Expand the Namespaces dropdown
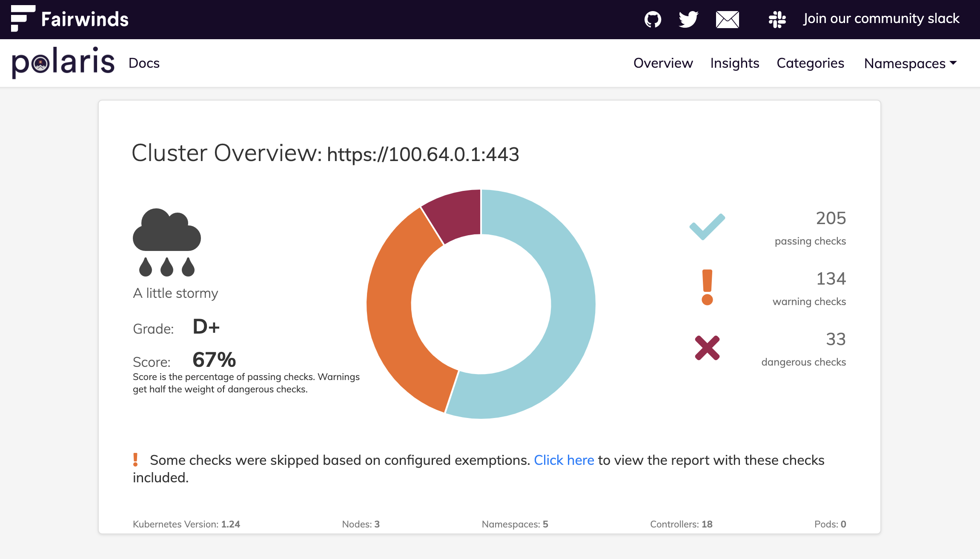This screenshot has width=980, height=559. click(x=910, y=63)
